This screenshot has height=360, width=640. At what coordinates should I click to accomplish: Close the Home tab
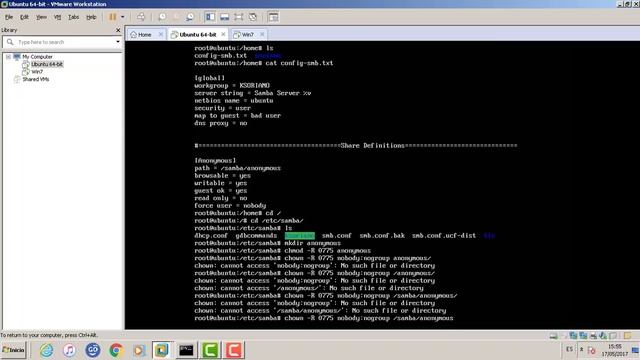(161, 34)
